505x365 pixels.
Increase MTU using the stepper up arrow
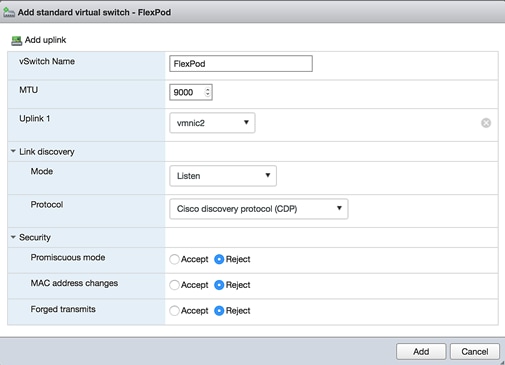coord(208,89)
